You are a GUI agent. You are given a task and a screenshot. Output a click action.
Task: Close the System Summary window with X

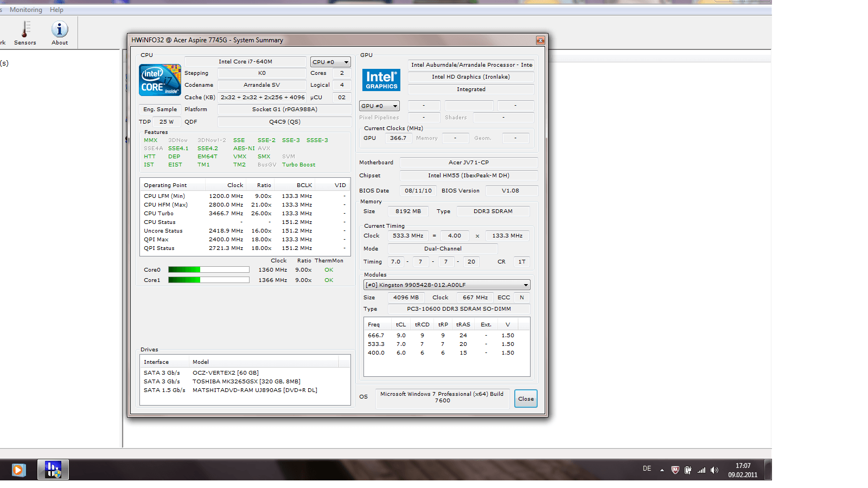click(x=540, y=40)
